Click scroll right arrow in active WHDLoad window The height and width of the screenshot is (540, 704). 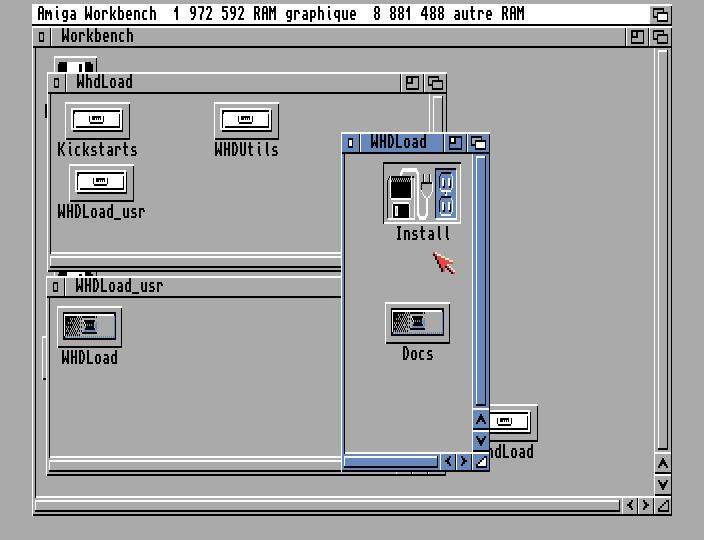pyautogui.click(x=463, y=461)
